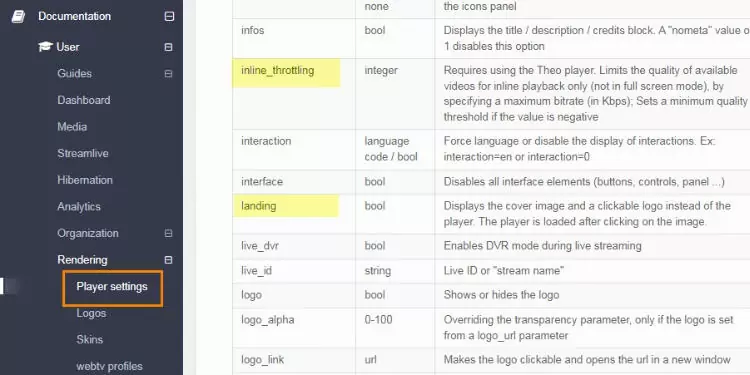Open the webtv profiles page

(x=110, y=366)
